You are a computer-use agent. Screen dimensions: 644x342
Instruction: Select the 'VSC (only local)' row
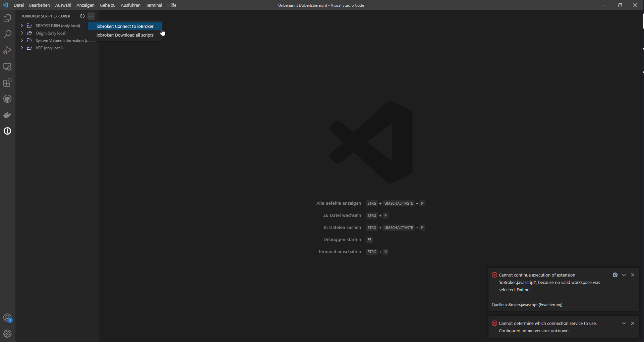[57, 48]
